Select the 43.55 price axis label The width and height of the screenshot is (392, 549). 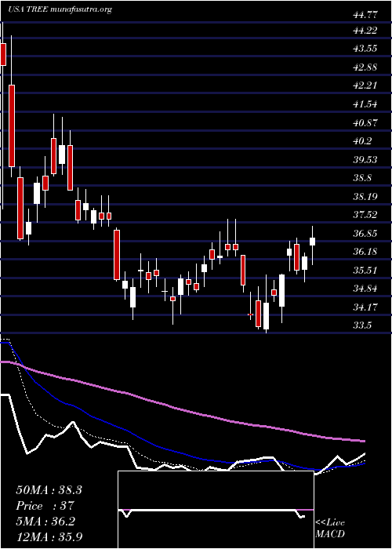click(x=365, y=49)
